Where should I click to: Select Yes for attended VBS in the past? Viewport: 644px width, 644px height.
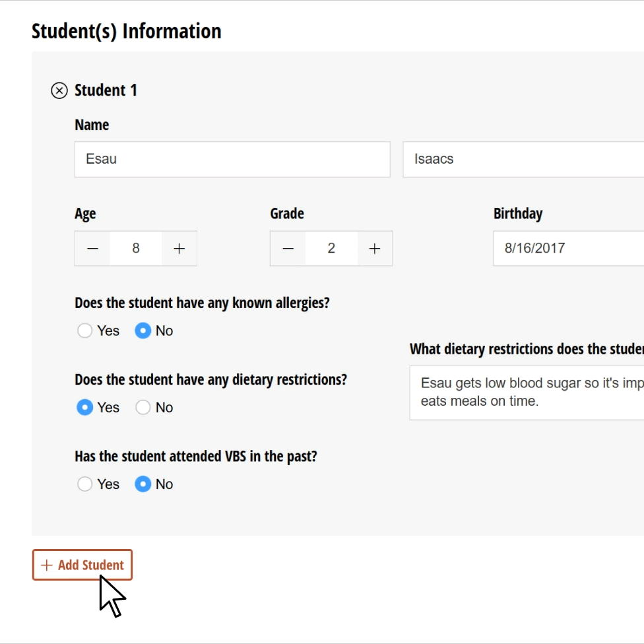click(x=84, y=484)
